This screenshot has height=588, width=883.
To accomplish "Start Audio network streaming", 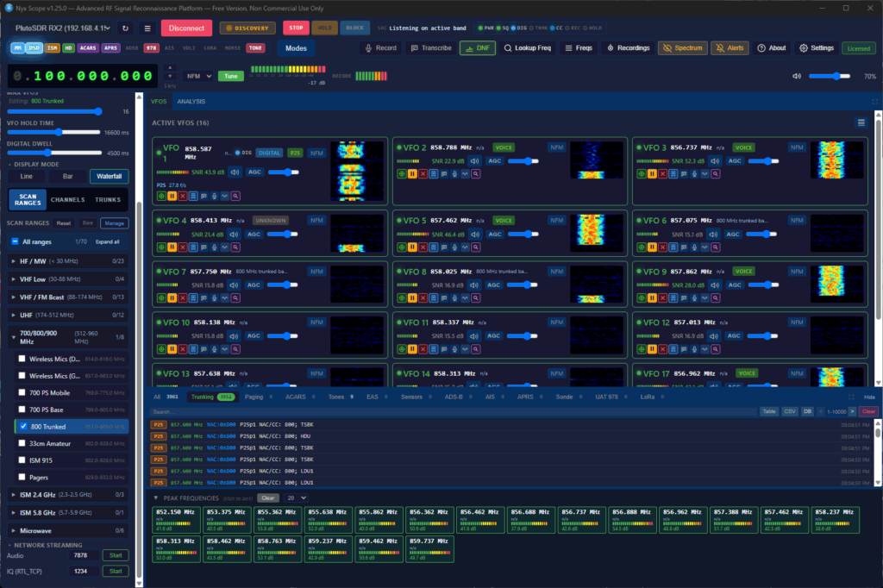I will [x=116, y=556].
